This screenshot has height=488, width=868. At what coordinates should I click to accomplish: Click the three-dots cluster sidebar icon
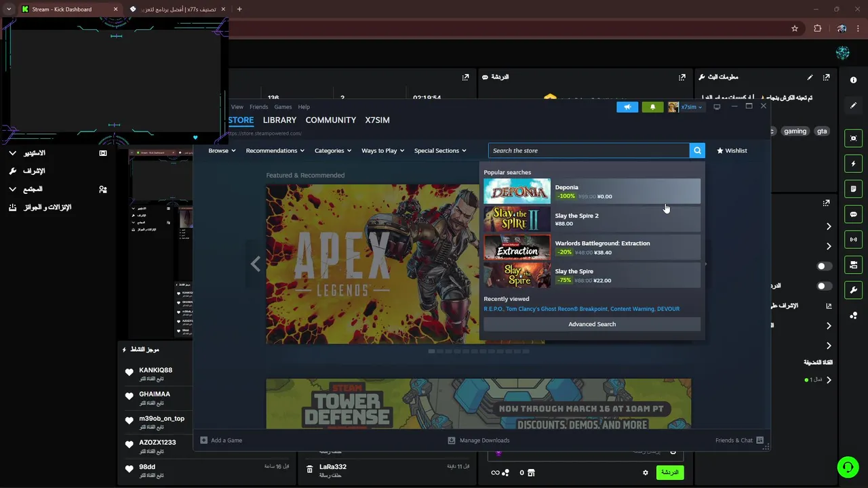tap(853, 316)
